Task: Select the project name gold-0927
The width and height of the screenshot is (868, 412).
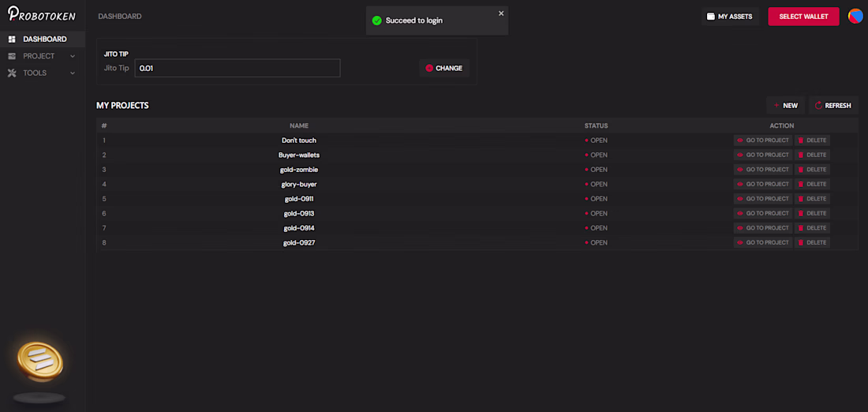Action: (x=299, y=242)
